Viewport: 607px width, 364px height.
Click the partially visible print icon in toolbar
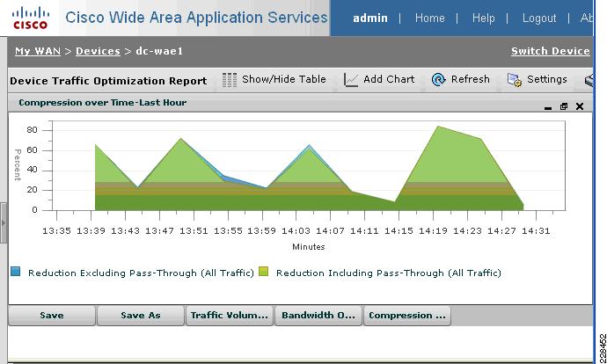coord(589,80)
